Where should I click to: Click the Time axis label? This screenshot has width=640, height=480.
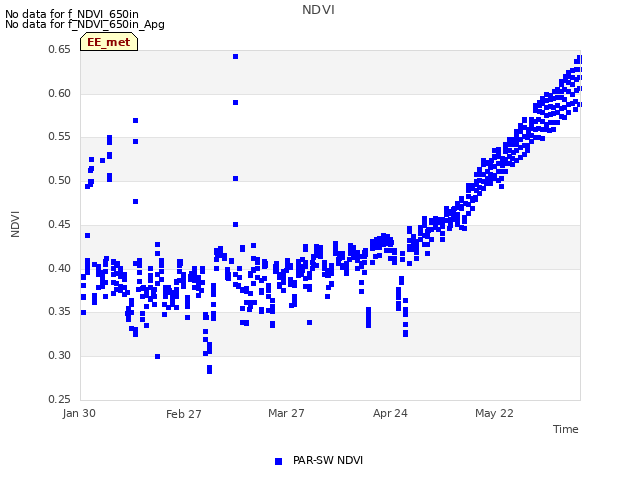(565, 429)
